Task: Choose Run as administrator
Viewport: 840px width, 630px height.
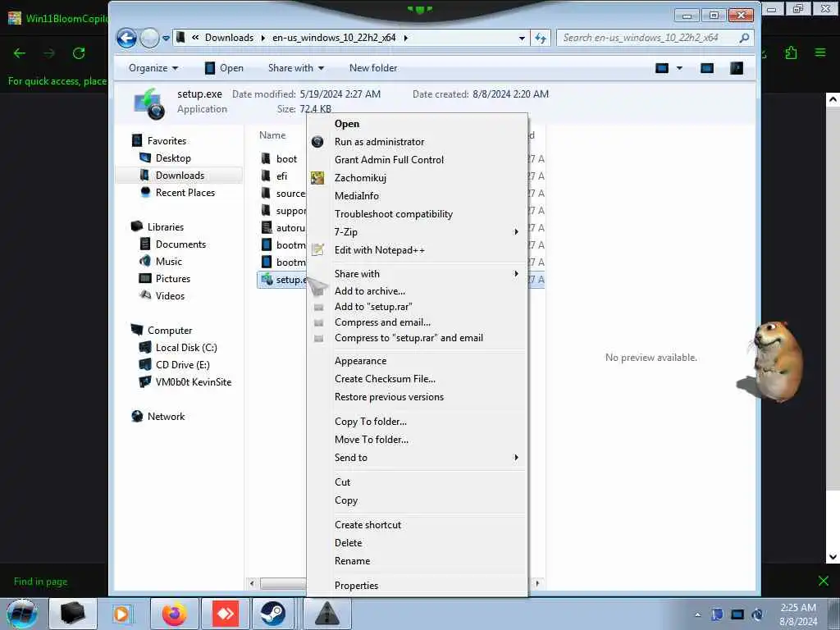Action: pyautogui.click(x=417, y=142)
